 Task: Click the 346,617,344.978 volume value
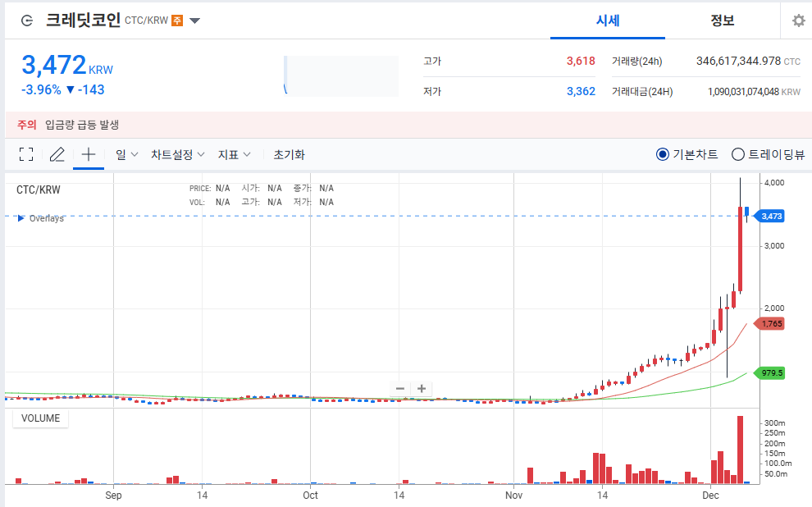click(x=738, y=61)
